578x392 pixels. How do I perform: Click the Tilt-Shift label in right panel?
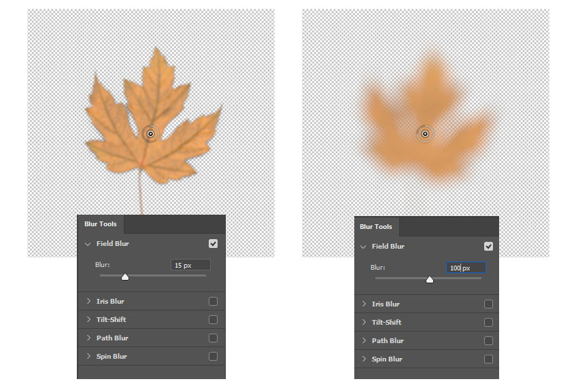386,323
